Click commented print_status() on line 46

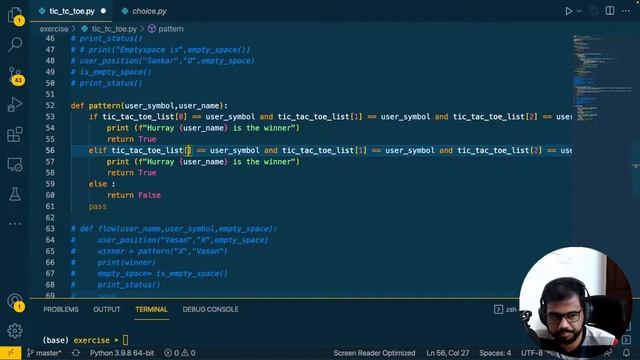(x=107, y=38)
